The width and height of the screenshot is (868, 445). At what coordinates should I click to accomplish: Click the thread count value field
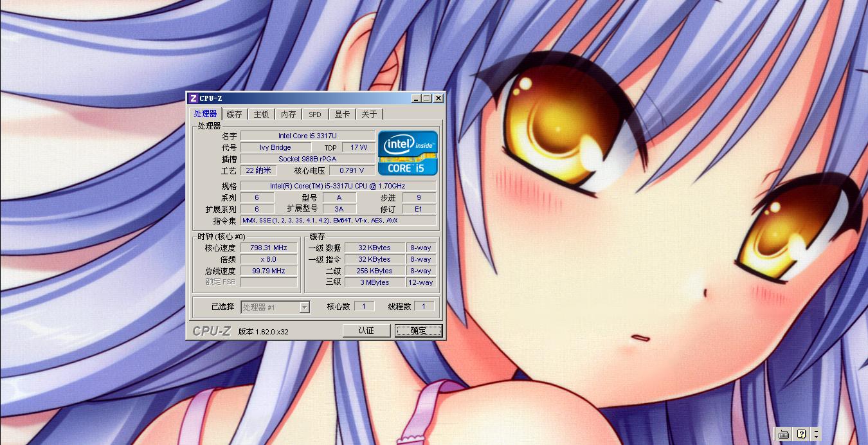click(x=424, y=307)
